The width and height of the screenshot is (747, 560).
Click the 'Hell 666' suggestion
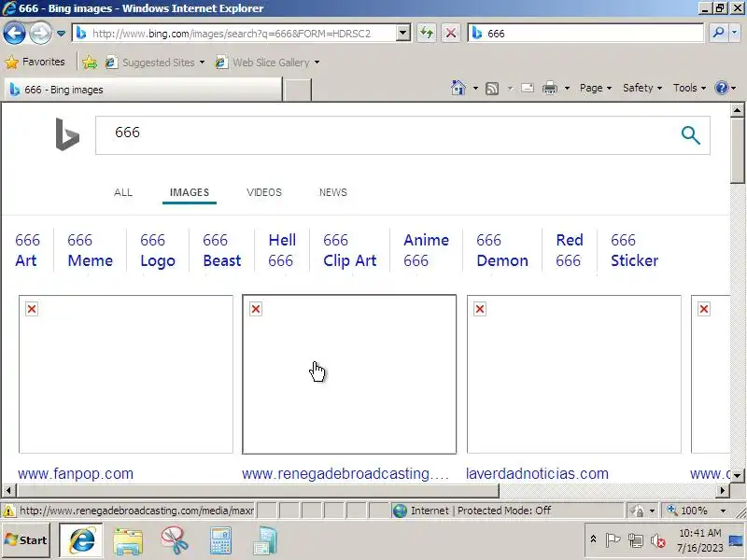(x=282, y=250)
